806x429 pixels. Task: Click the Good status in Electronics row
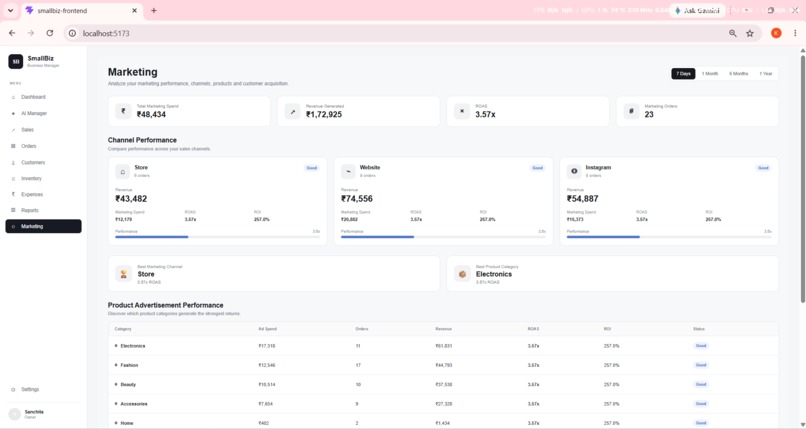coord(701,346)
